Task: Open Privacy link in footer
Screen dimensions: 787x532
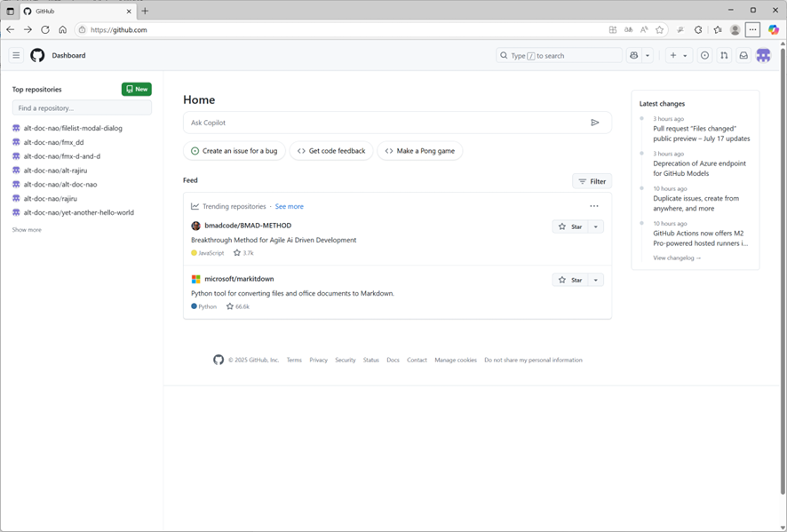Action: click(x=318, y=360)
